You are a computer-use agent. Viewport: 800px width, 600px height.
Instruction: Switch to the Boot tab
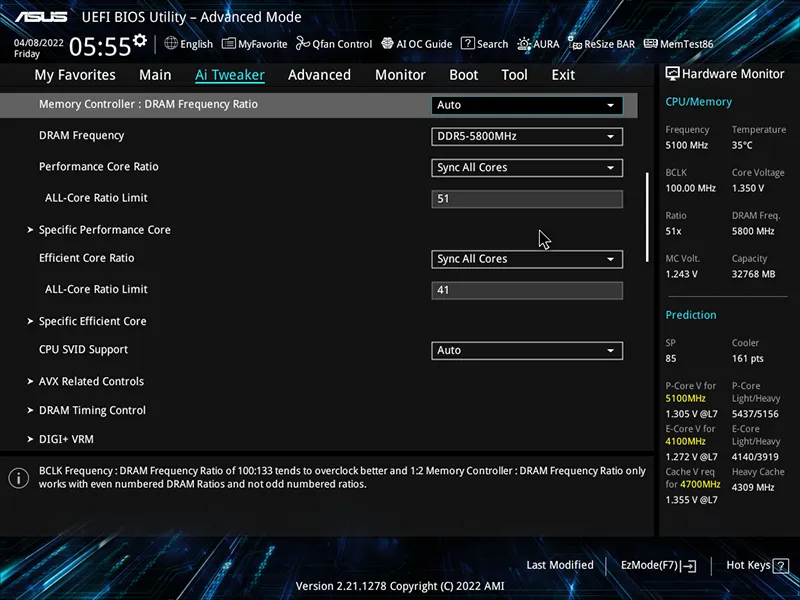coord(463,75)
